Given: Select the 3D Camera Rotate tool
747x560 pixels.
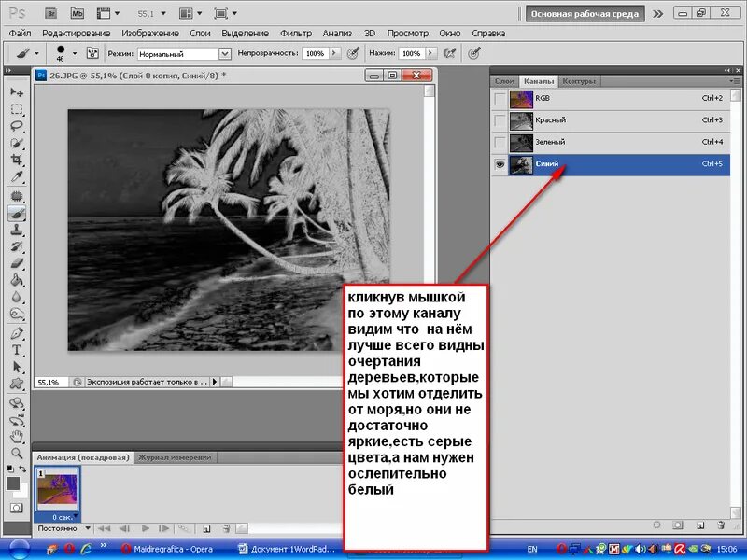Looking at the screenshot, I should [17, 420].
